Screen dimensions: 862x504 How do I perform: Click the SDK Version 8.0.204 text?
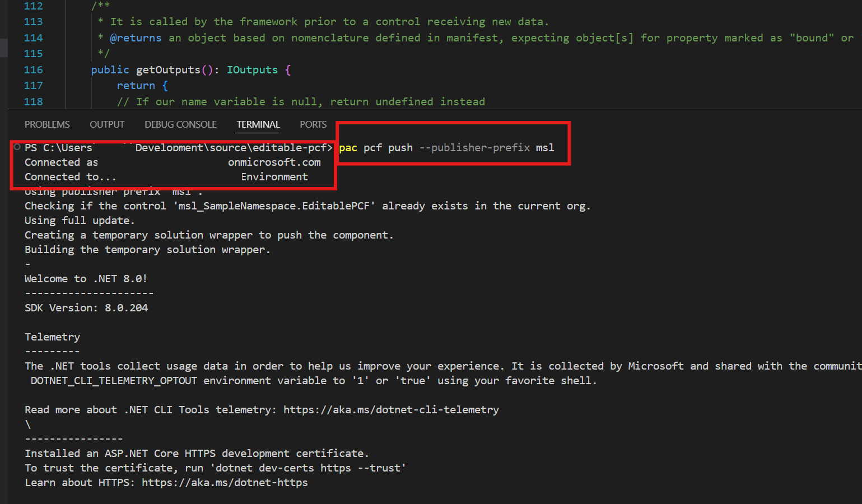click(x=86, y=307)
